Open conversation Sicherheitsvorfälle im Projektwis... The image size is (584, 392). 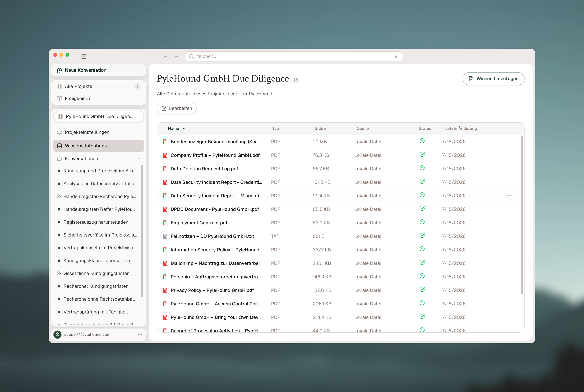100,235
